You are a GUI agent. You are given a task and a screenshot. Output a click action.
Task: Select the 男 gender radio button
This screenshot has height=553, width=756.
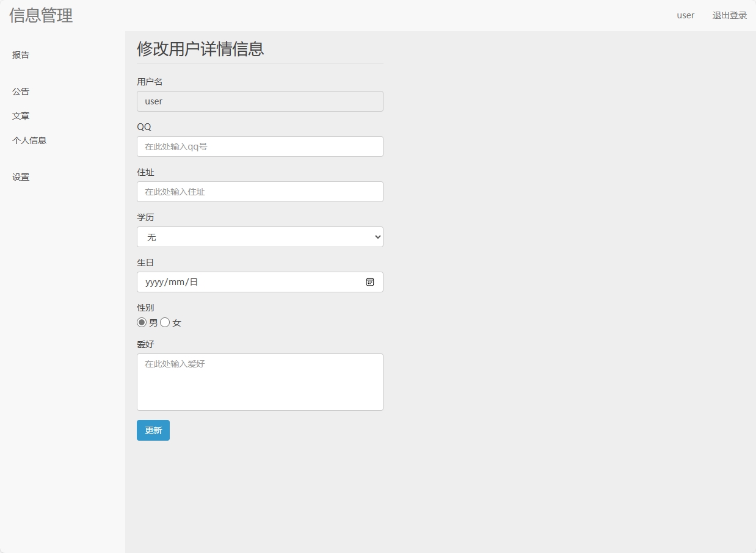141,322
